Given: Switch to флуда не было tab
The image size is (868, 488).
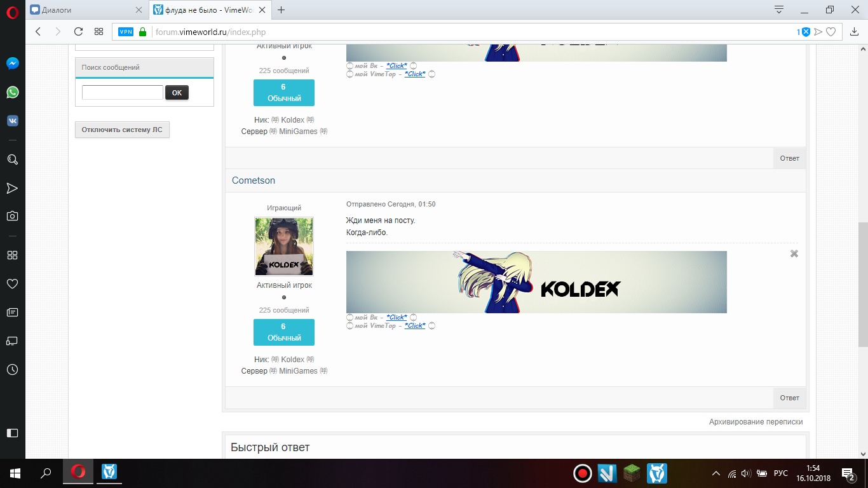Looking at the screenshot, I should click(x=210, y=10).
